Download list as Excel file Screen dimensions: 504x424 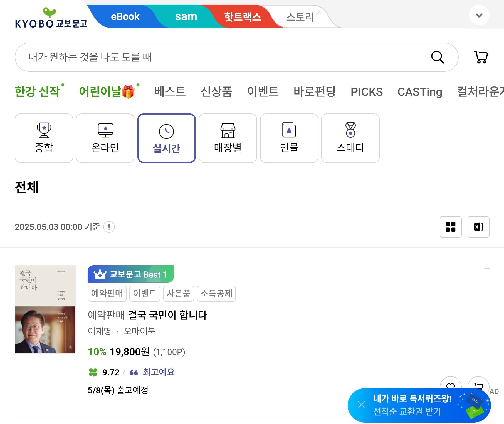[x=478, y=227]
